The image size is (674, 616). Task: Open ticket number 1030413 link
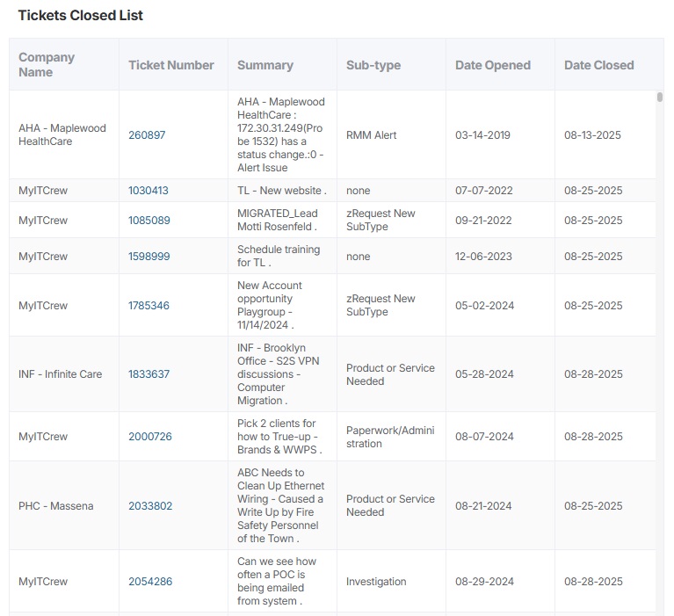[x=149, y=191]
